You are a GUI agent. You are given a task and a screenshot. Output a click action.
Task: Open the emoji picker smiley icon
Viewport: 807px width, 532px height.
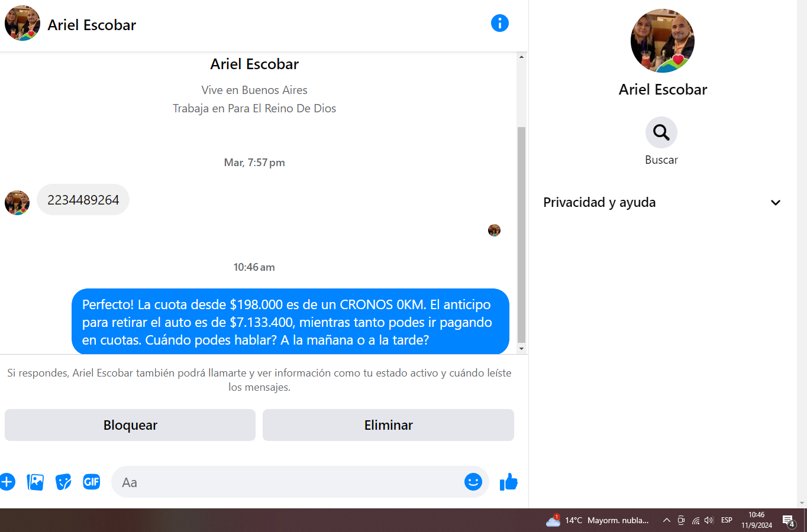click(473, 482)
